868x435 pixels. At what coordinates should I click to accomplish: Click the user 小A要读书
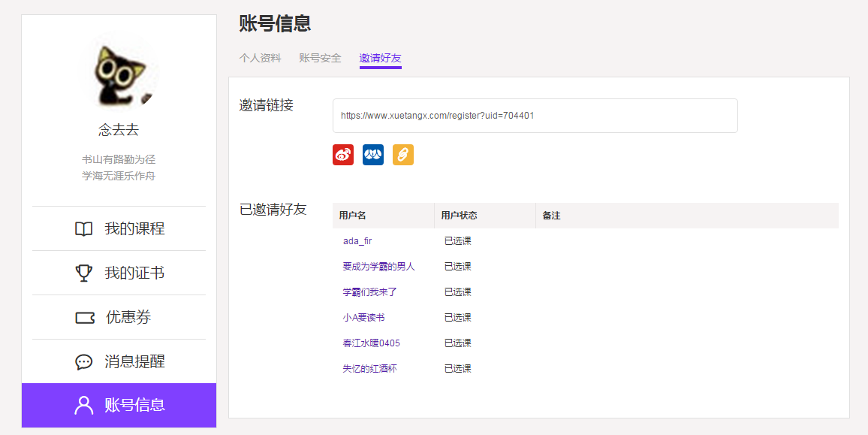[366, 317]
